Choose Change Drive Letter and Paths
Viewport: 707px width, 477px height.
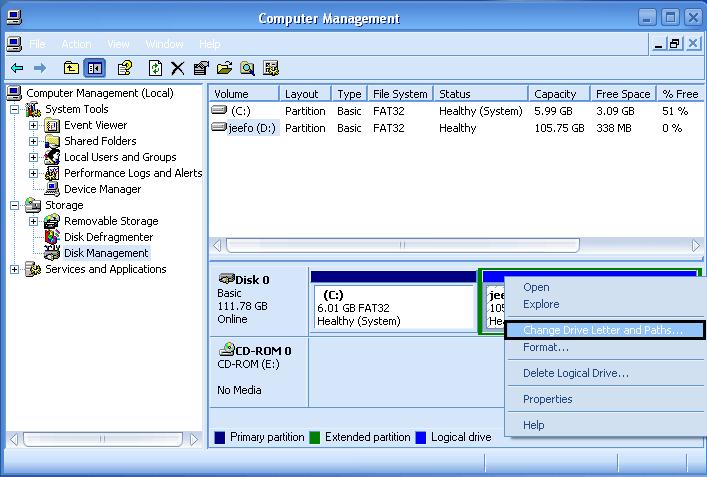point(603,330)
